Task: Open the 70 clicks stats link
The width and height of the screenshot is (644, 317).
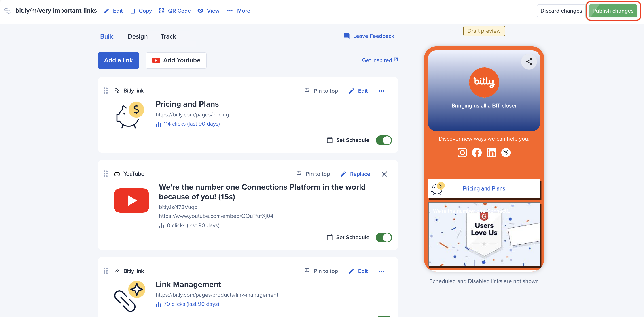Action: coord(188,304)
